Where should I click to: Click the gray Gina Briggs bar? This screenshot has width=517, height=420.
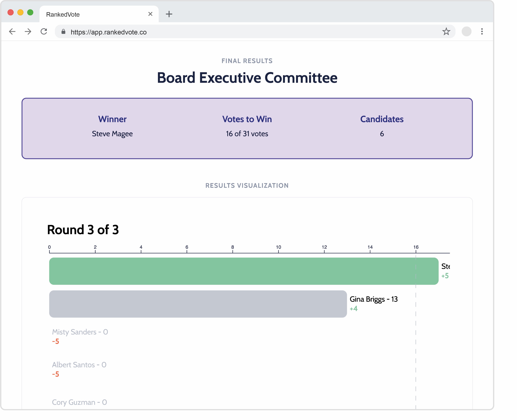click(198, 304)
